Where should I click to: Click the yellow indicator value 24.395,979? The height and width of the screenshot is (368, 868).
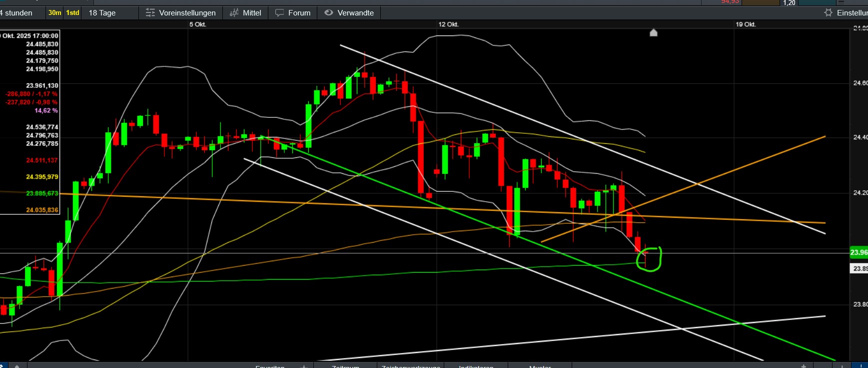42,177
